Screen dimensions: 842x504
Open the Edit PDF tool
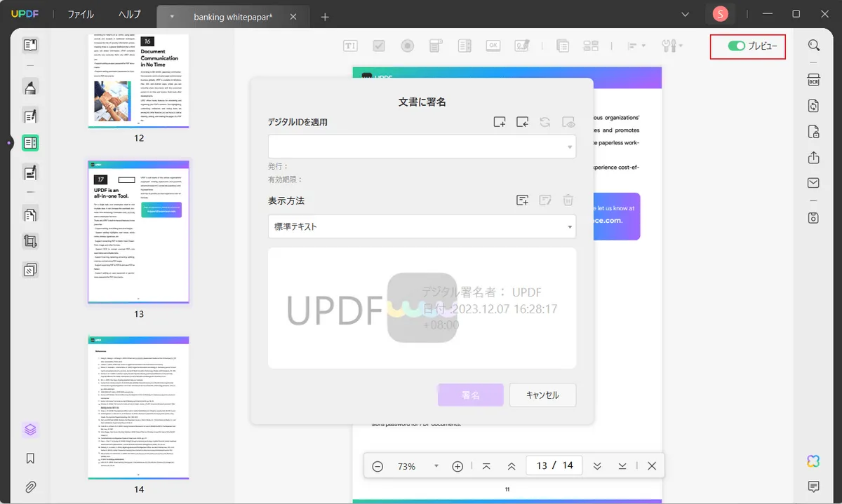tap(30, 115)
